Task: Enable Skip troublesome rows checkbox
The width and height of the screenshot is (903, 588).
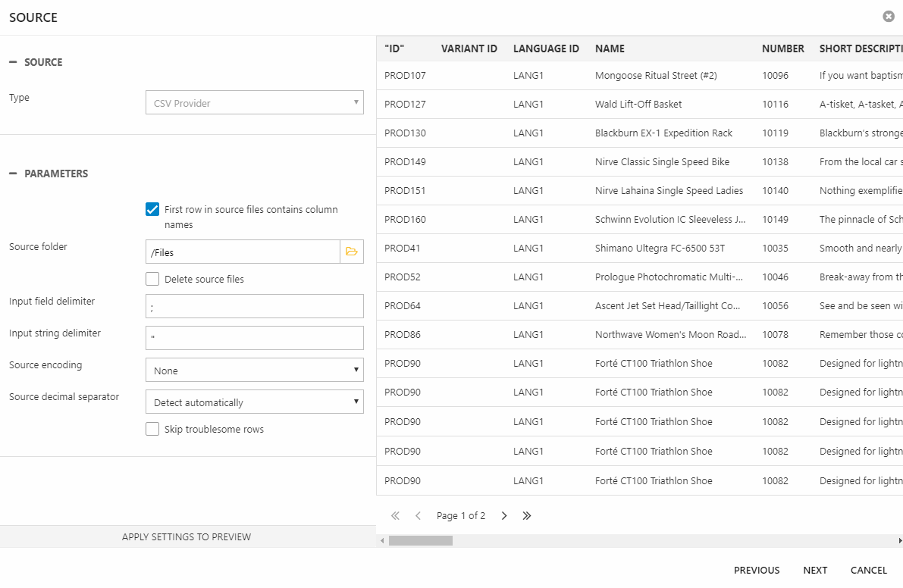Action: pyautogui.click(x=152, y=430)
